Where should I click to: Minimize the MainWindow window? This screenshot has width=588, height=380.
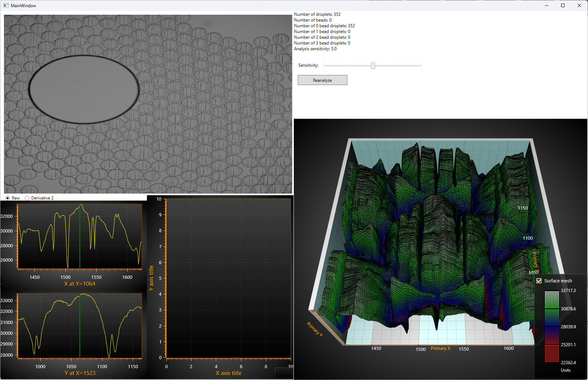[547, 5]
